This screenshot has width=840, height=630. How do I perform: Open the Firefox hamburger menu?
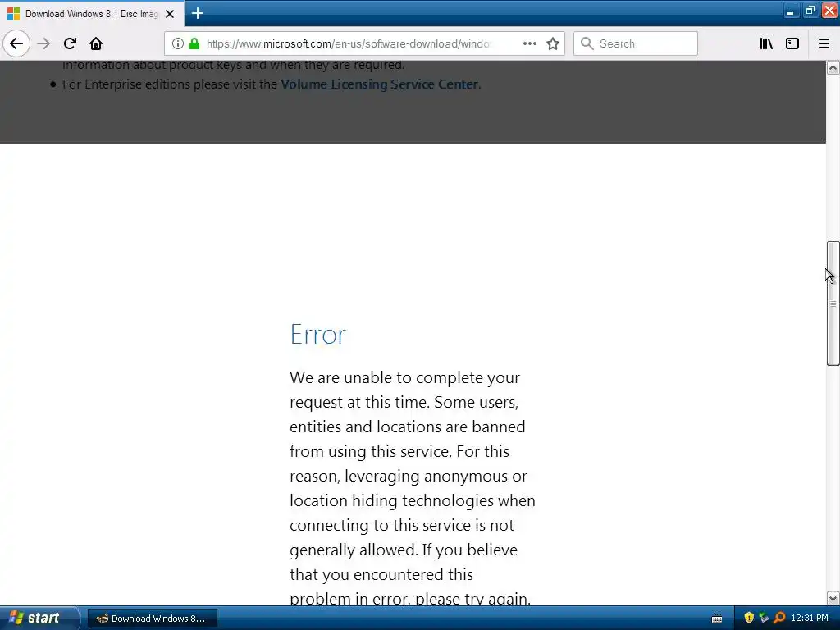[x=824, y=43]
